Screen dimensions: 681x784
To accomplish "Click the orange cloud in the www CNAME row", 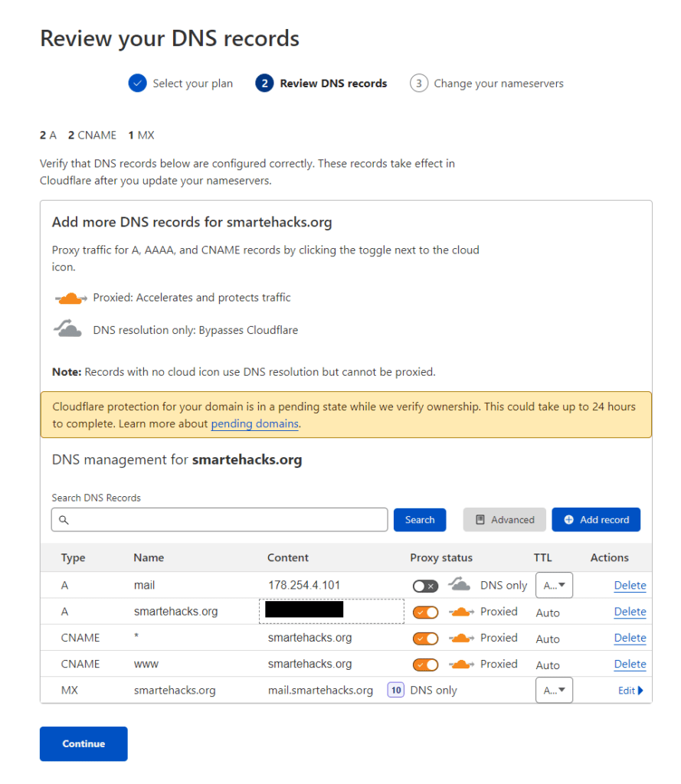I will [461, 664].
